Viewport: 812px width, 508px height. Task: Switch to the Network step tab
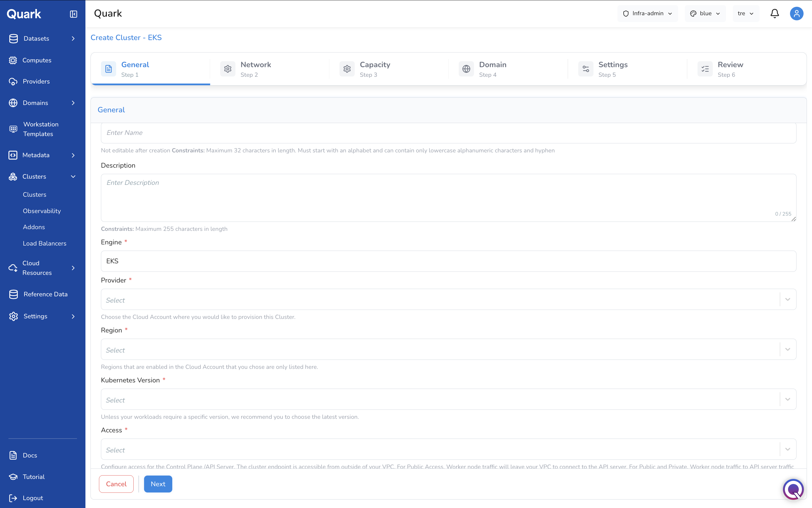pyautogui.click(x=270, y=69)
